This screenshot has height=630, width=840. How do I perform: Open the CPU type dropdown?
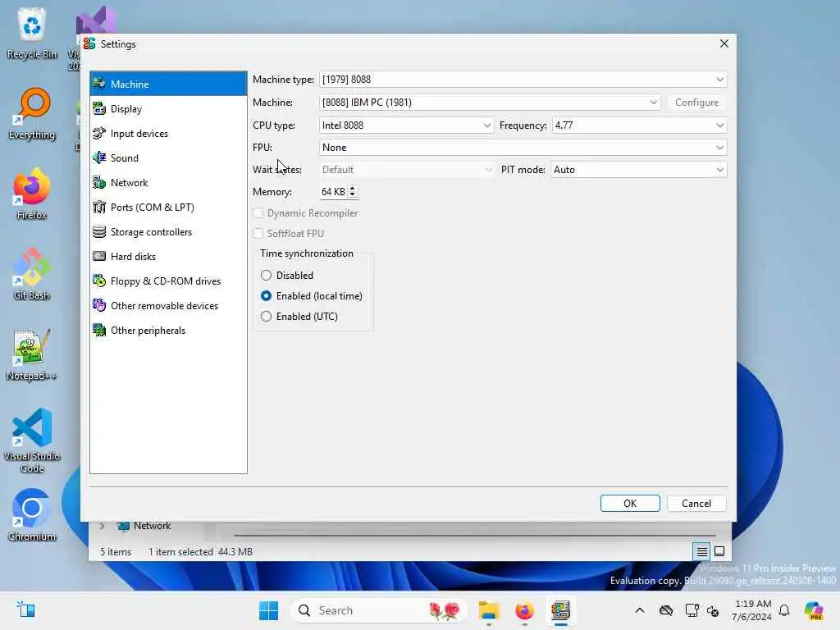(x=406, y=125)
